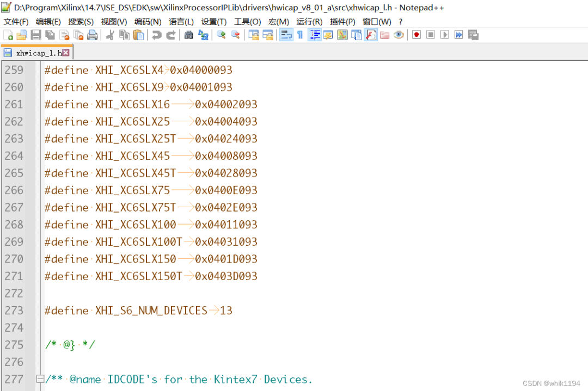Toggle the Monitoring eye icon

pyautogui.click(x=399, y=35)
